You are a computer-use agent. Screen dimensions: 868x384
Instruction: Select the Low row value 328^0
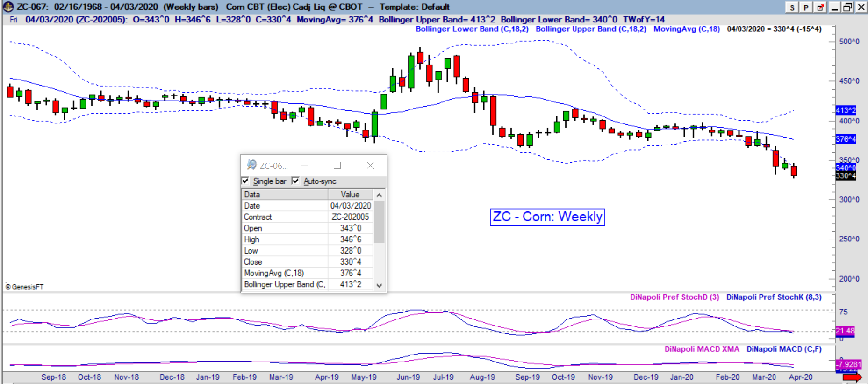pyautogui.click(x=351, y=251)
